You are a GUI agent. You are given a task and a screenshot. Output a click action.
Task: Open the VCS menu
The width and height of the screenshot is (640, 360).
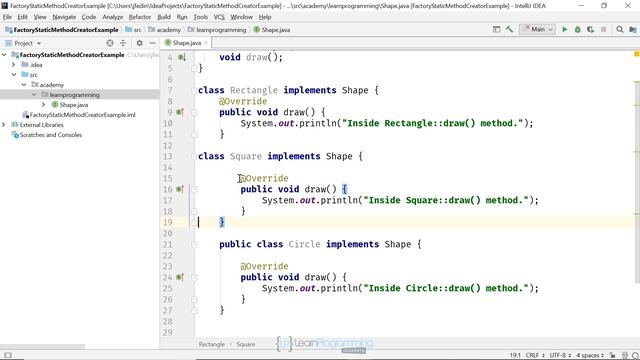click(x=219, y=17)
